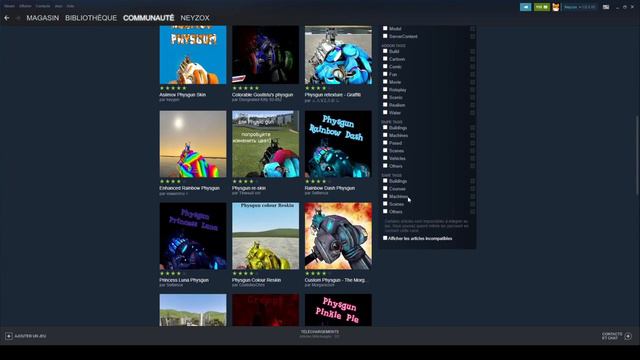Open the Contacts menu in top bar
The image size is (640, 360).
click(x=43, y=6)
